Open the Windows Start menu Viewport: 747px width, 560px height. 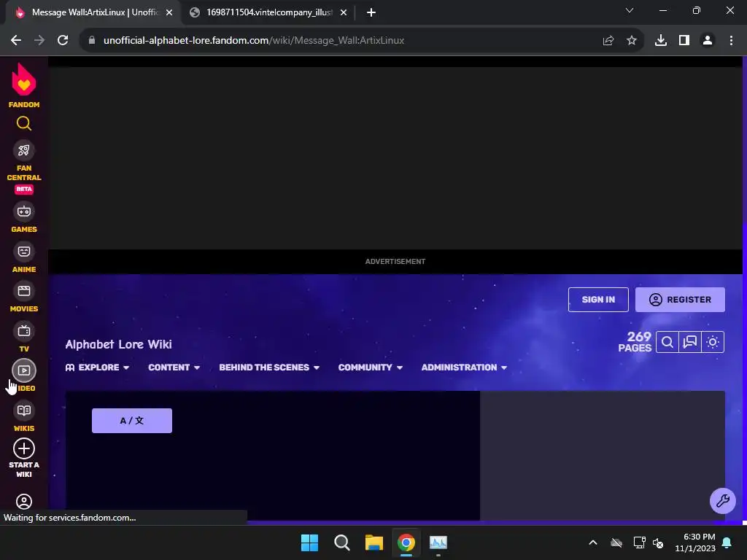point(309,542)
